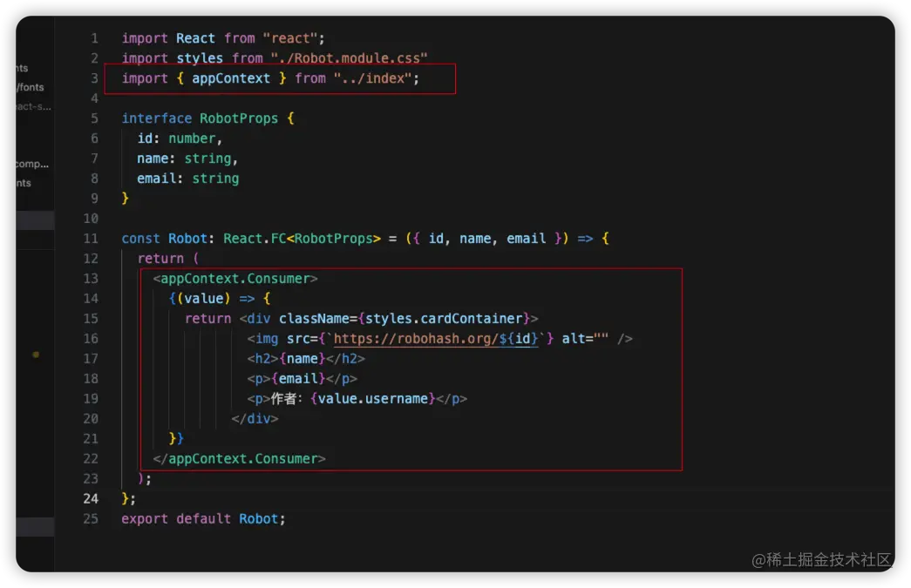Click line number 25 in the gutter
911x588 pixels.
[91, 519]
